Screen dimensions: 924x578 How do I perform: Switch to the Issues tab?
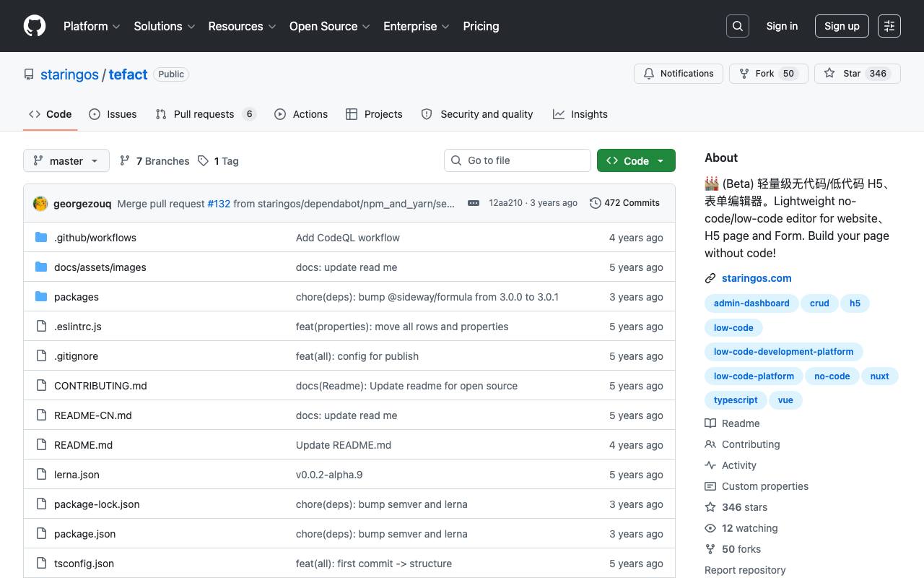(x=113, y=114)
